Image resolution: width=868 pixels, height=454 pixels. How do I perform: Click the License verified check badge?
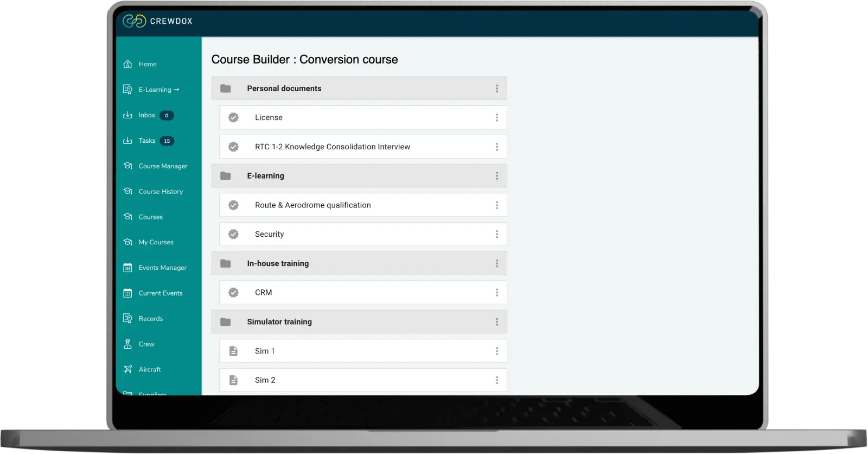point(233,117)
